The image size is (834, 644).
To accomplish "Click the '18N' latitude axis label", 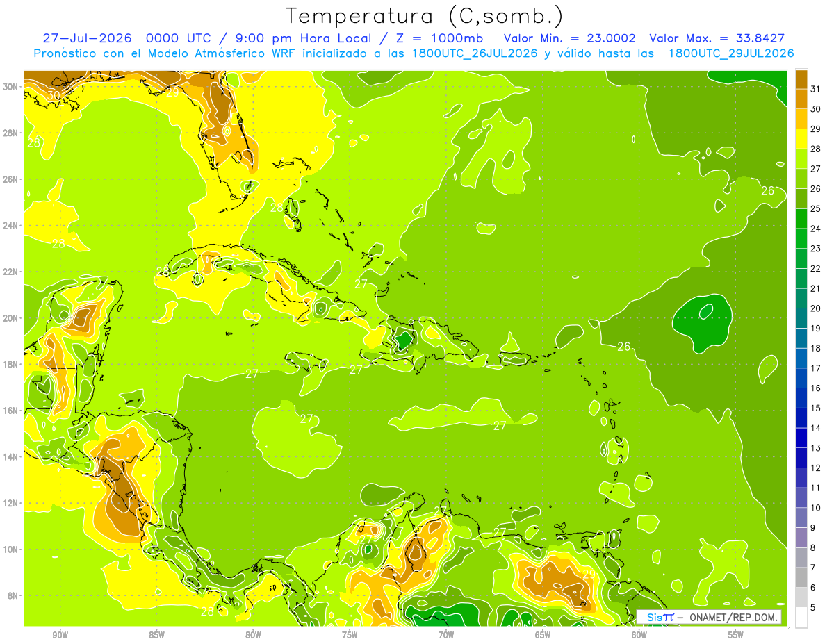I will [x=11, y=364].
